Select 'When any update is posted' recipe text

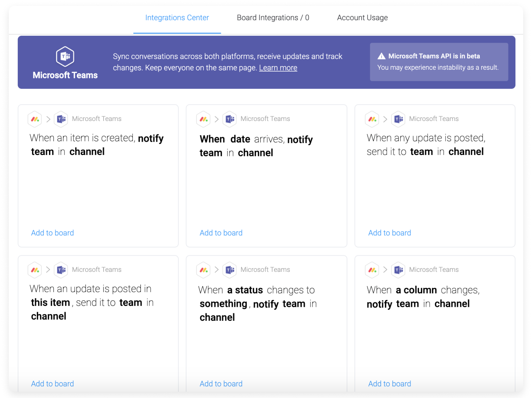click(x=426, y=145)
